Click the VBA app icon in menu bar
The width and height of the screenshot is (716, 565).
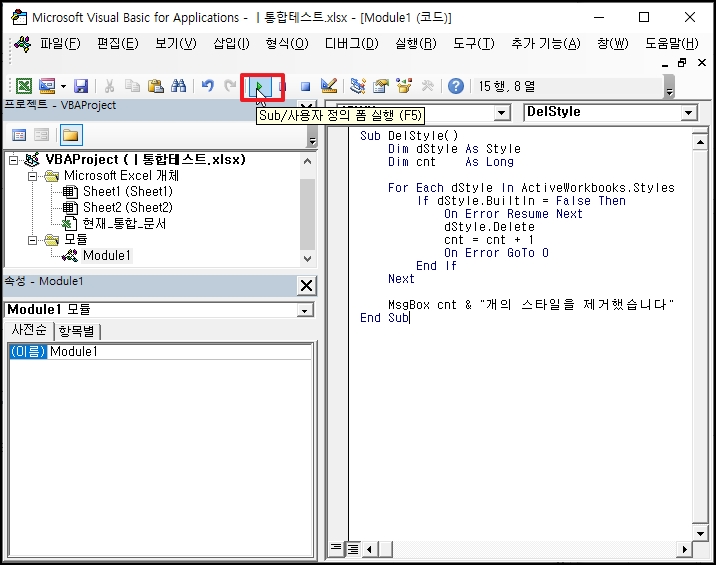coord(23,44)
